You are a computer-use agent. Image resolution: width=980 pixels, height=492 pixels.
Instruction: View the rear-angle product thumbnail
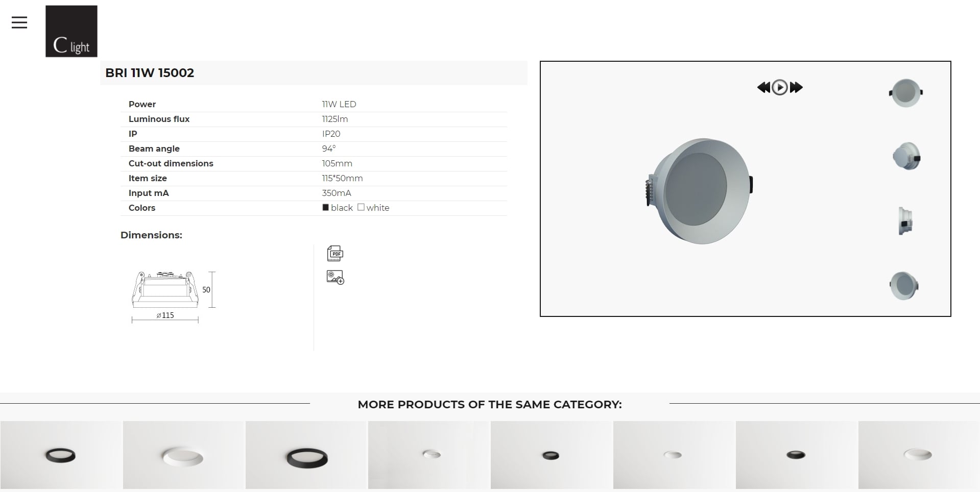coord(906,156)
